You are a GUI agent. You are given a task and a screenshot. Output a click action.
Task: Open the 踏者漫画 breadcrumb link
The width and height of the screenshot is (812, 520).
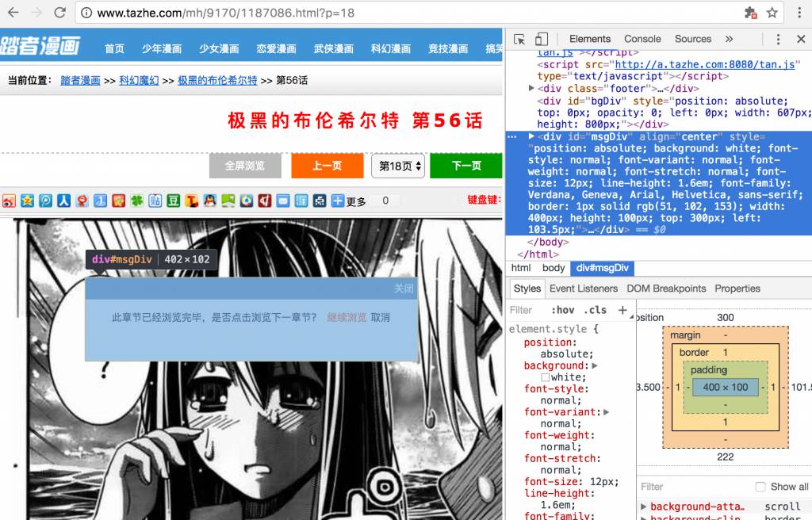click(80, 80)
